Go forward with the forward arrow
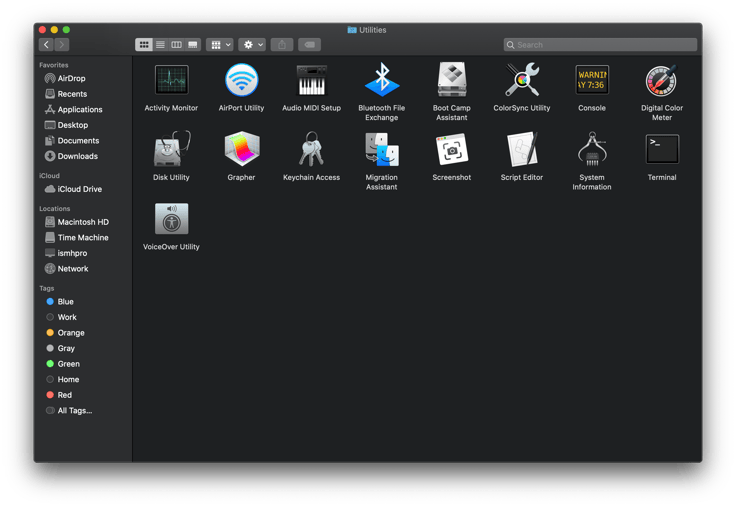736x507 pixels. (62, 45)
